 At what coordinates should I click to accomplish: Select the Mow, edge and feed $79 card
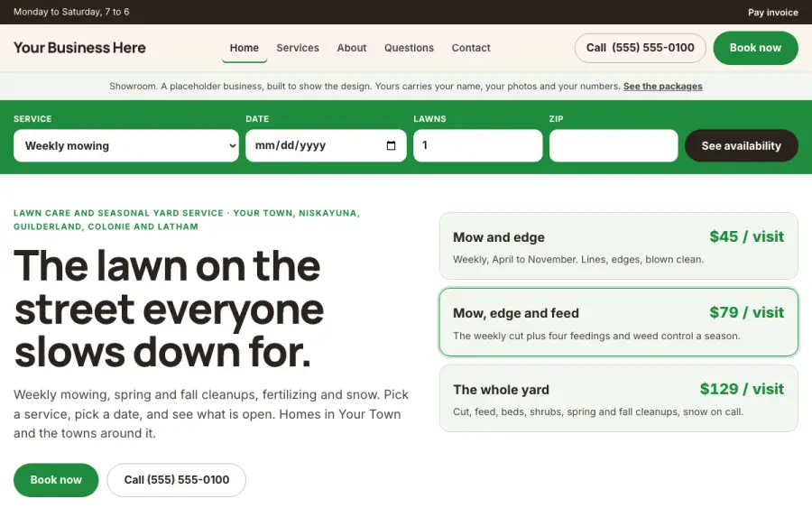click(x=618, y=322)
